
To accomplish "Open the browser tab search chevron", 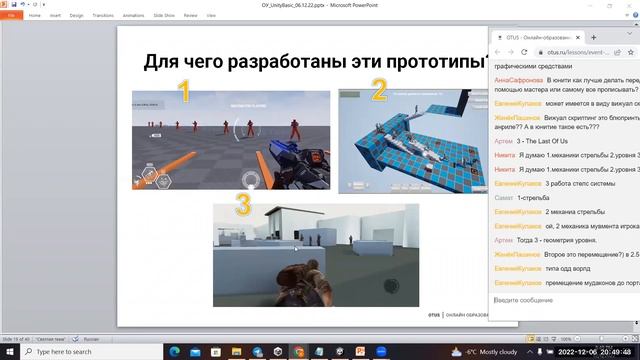I will click(x=629, y=33).
